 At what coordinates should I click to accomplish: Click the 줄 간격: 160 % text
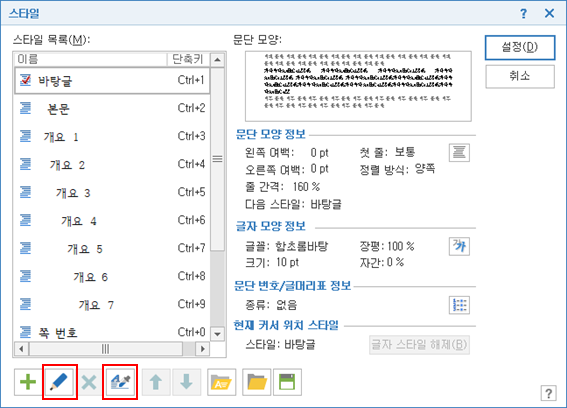click(282, 187)
